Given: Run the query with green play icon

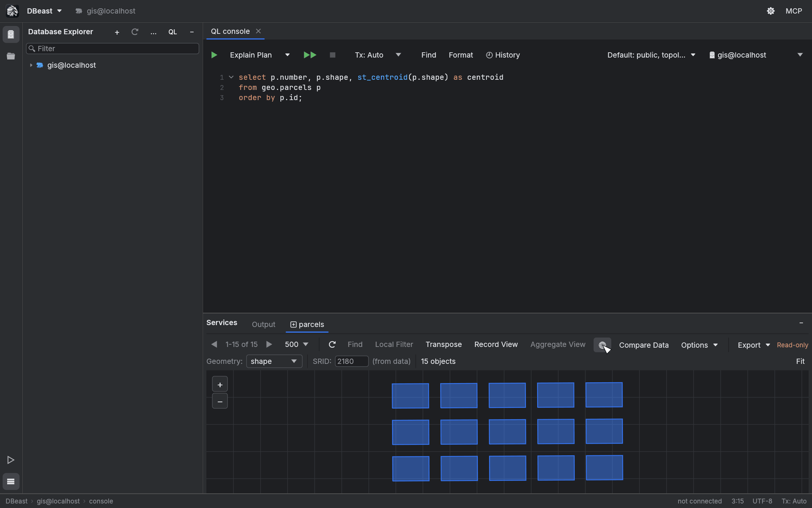Looking at the screenshot, I should 214,55.
